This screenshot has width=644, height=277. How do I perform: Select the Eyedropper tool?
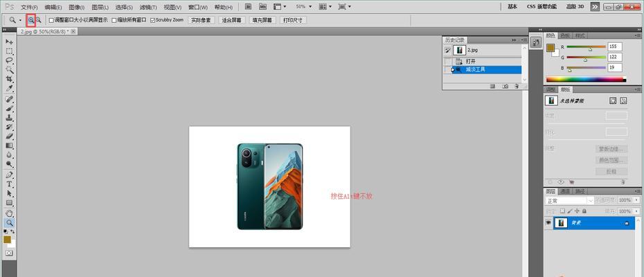pos(9,88)
